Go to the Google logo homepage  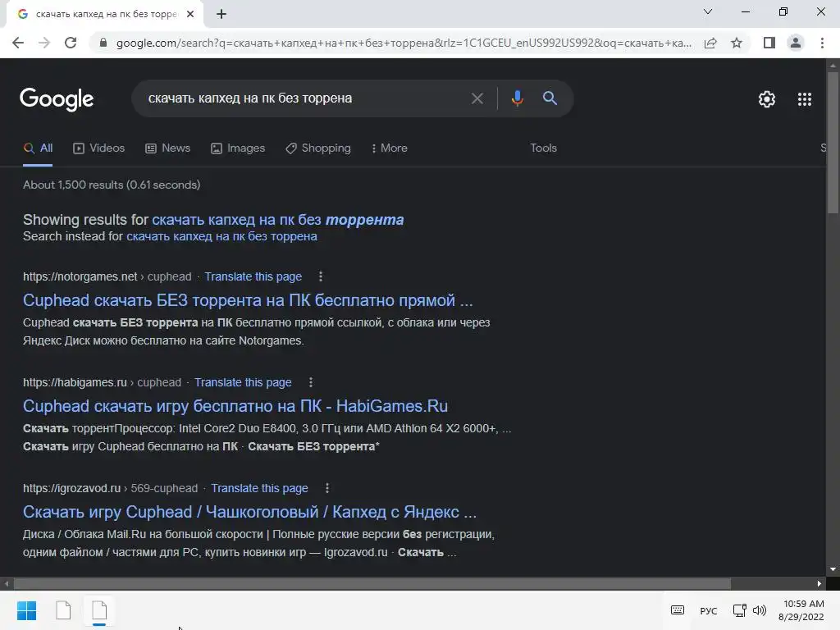click(x=57, y=99)
